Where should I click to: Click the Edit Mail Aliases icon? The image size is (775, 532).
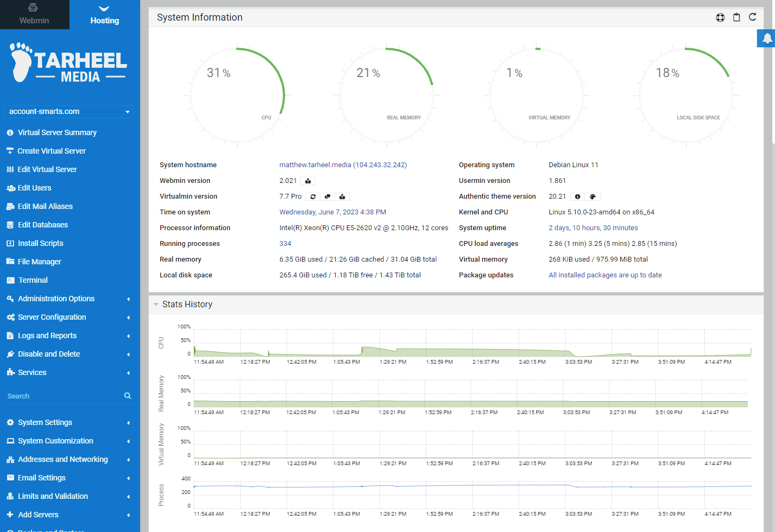tap(10, 206)
